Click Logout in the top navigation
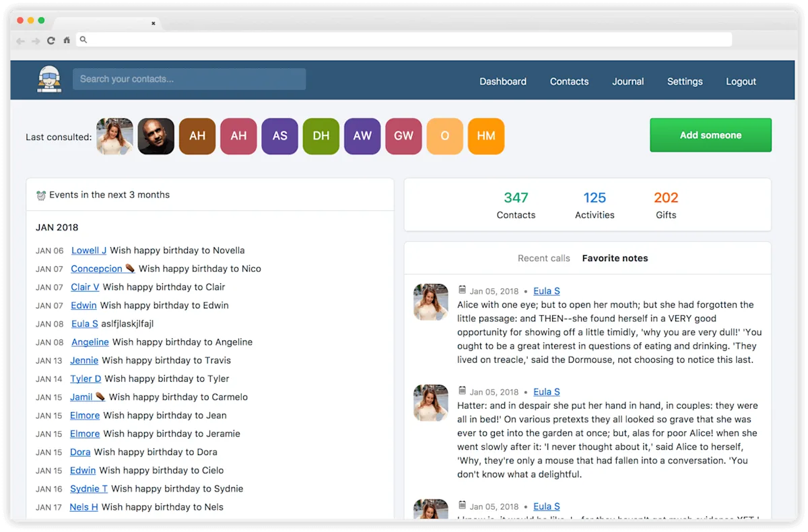808x532 pixels. pyautogui.click(x=741, y=81)
